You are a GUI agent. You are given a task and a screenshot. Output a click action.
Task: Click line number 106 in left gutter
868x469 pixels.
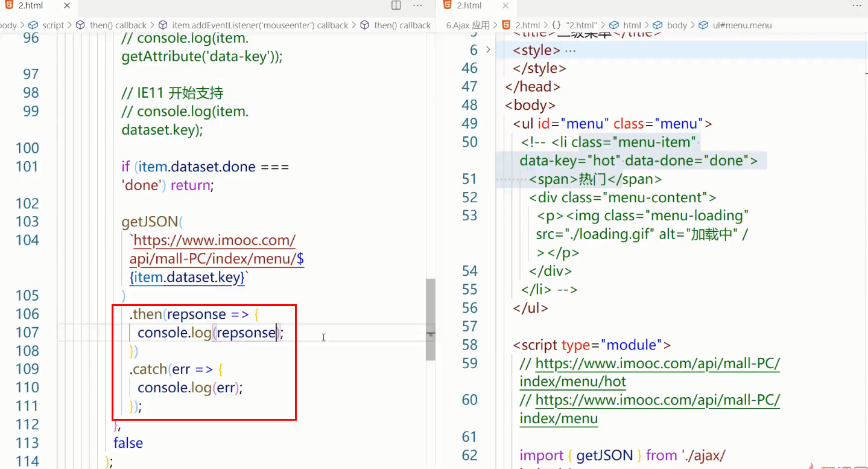[27, 314]
